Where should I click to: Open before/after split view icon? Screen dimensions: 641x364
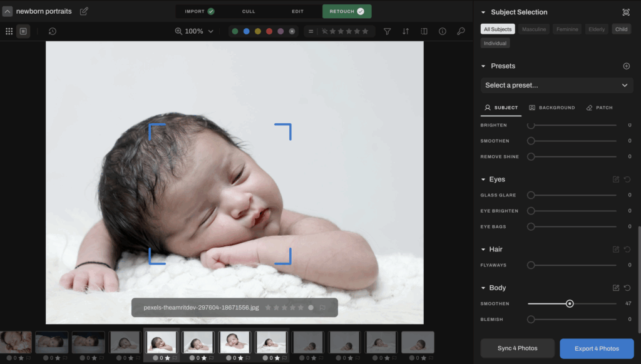pos(423,31)
